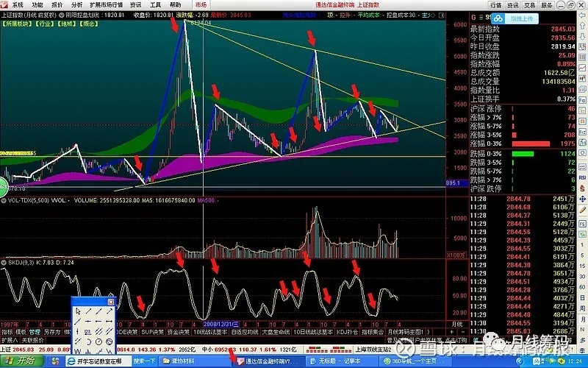588x368 pixels.
Task: Switch to the 市场 tab
Action: click(x=201, y=4)
